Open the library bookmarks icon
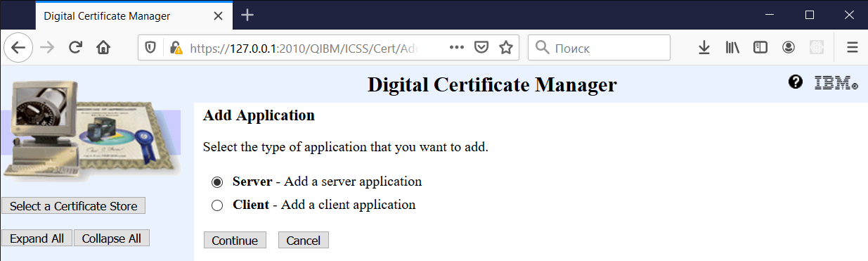868x261 pixels. tap(733, 48)
